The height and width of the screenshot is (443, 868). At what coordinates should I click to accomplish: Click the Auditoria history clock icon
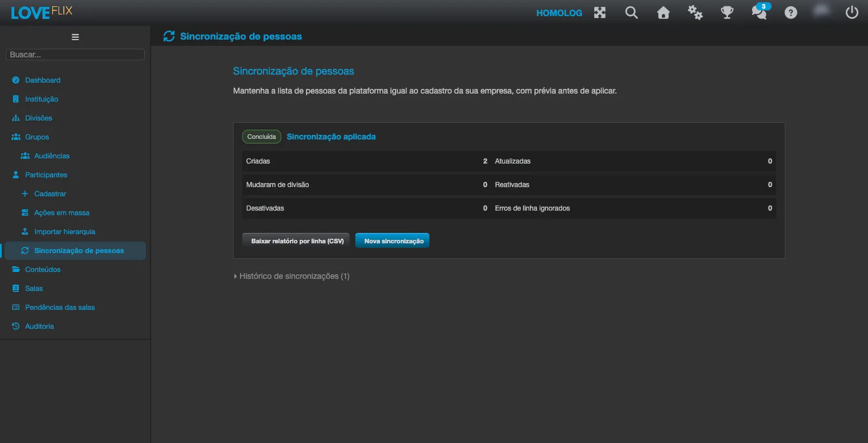point(16,327)
